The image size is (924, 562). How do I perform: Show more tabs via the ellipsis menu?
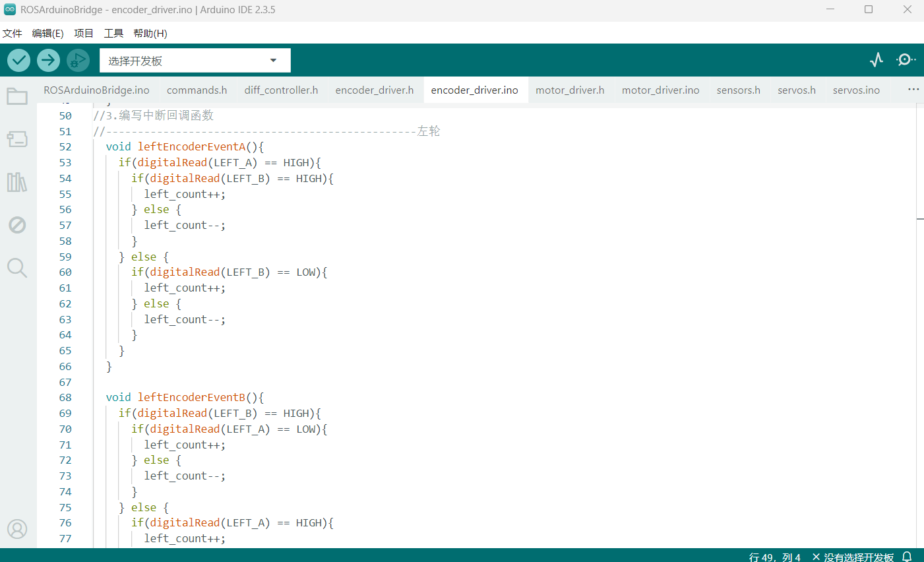tap(913, 90)
